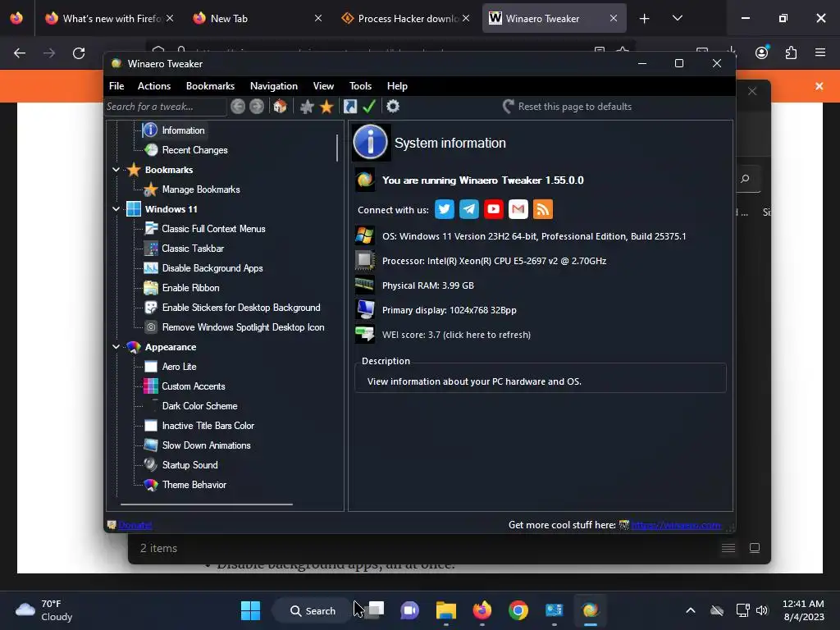Open Firefox extensions puzzle icon

click(x=792, y=53)
